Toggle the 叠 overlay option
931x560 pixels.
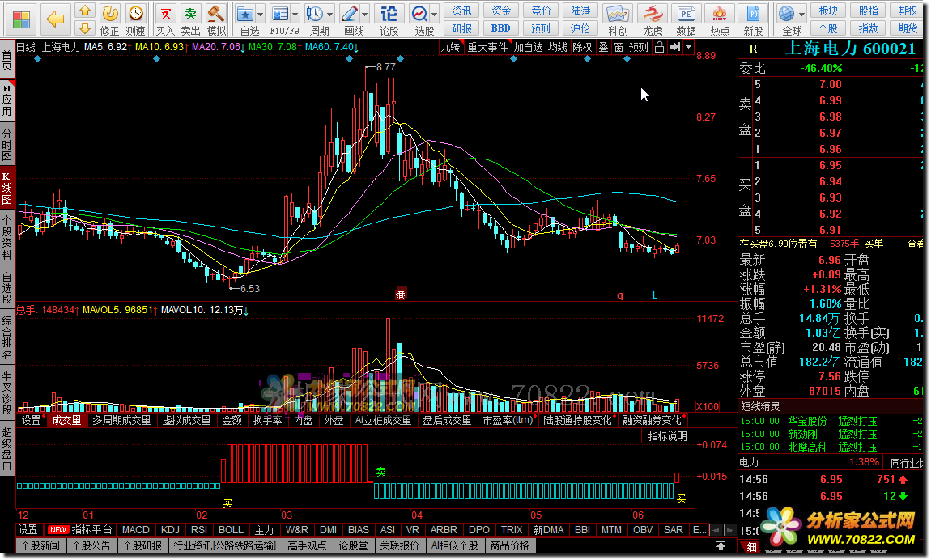pyautogui.click(x=603, y=47)
